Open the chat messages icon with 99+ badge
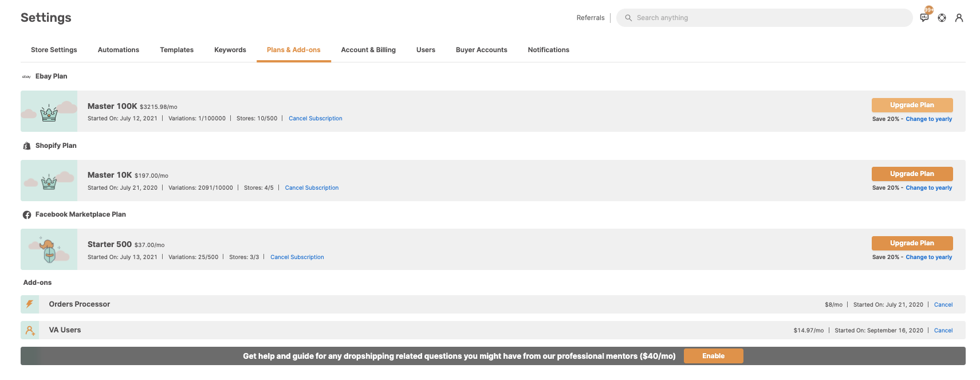Image resolution: width=980 pixels, height=380 pixels. pos(924,18)
